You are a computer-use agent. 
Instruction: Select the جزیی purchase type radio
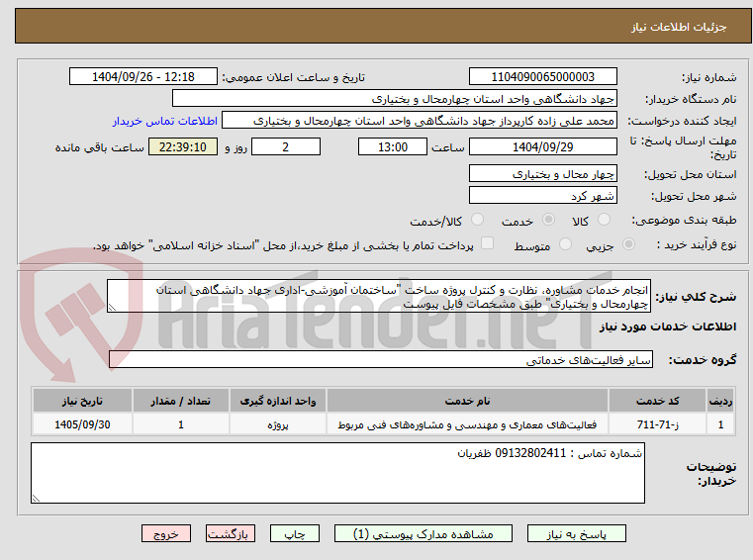628,244
